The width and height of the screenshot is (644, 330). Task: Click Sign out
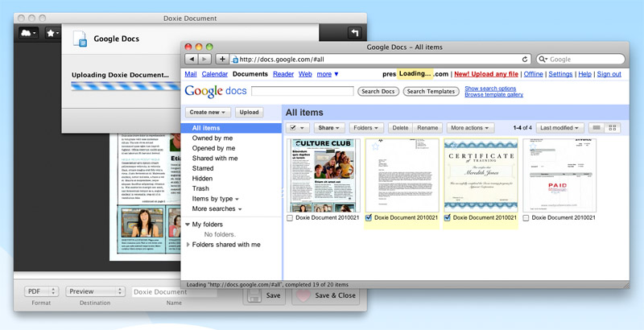click(x=609, y=74)
